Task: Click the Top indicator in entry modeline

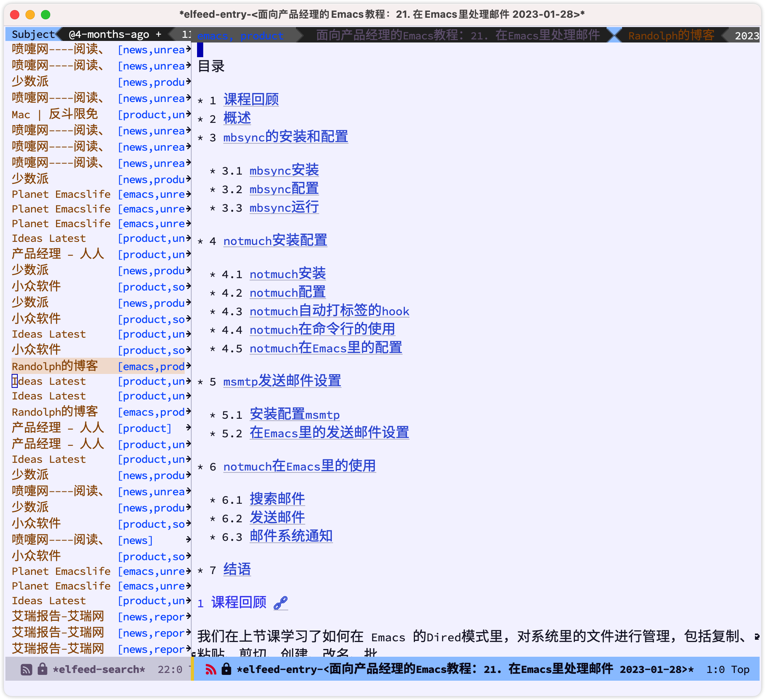Action: [x=740, y=669]
